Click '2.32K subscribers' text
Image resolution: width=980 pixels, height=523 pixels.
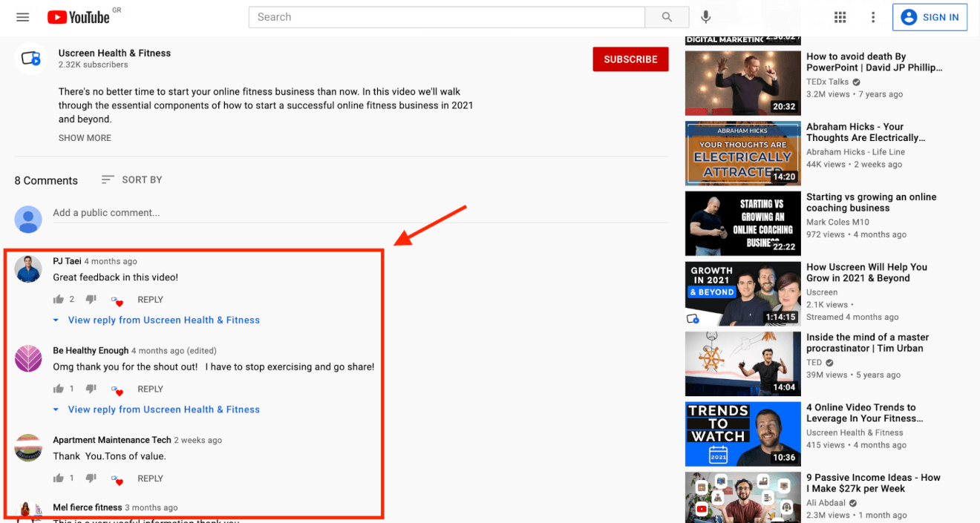pos(94,65)
